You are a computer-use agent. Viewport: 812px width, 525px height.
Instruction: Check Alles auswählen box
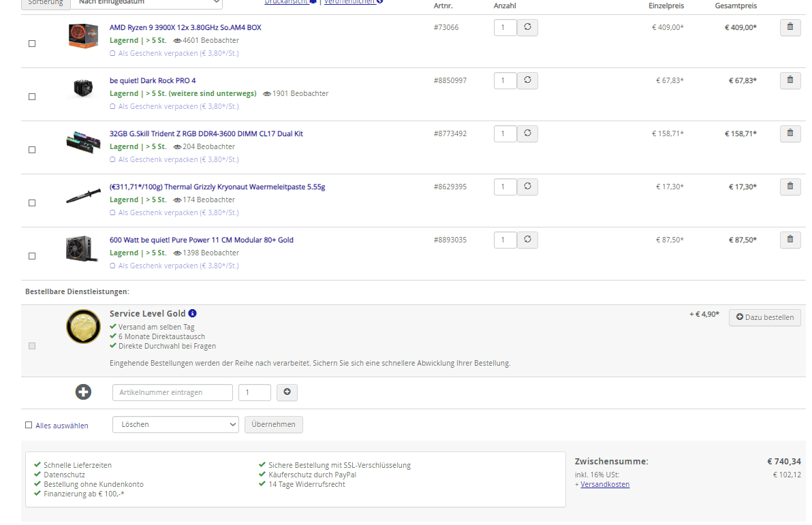(29, 425)
